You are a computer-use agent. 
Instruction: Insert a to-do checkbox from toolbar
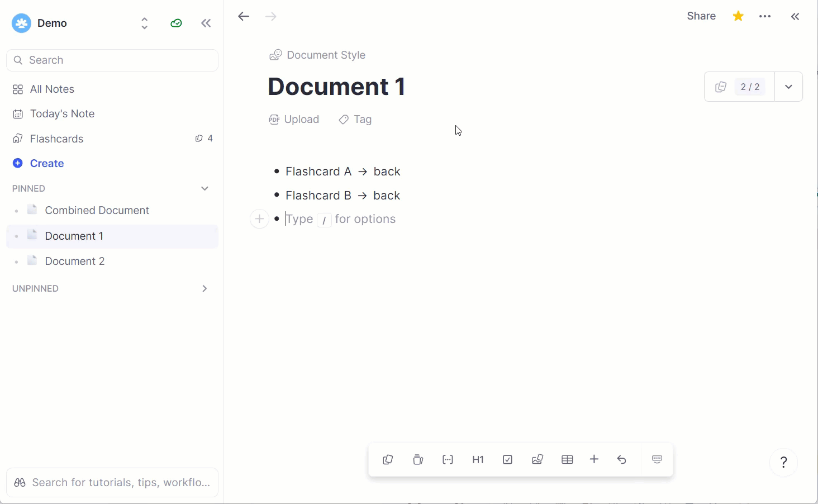click(507, 459)
